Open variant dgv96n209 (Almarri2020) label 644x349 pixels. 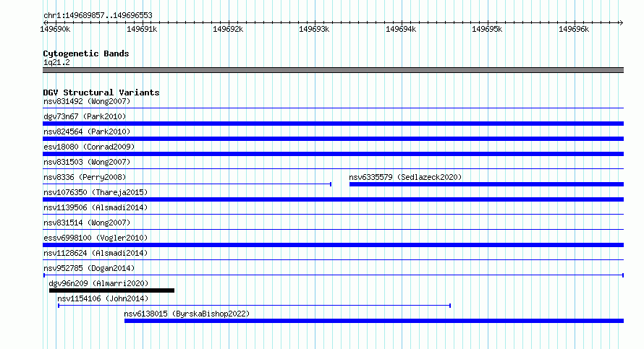[x=98, y=283]
